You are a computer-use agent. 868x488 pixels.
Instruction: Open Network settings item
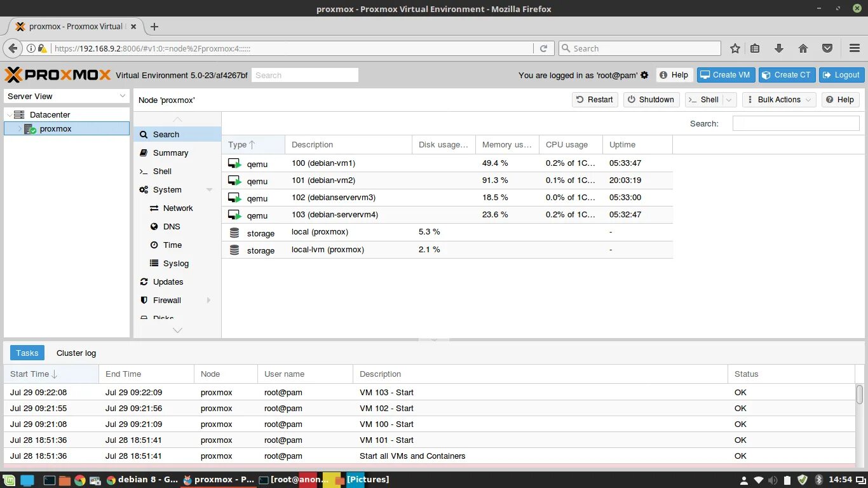click(x=177, y=208)
